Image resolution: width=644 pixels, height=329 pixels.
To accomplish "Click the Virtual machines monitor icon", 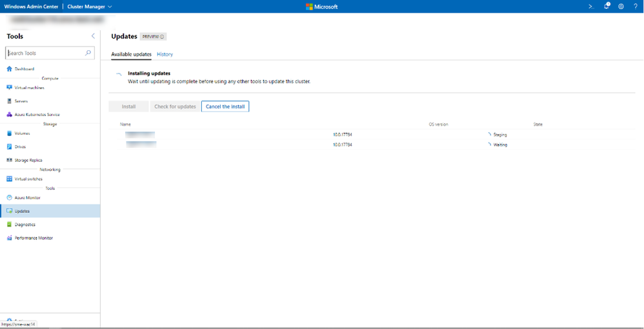I will pyautogui.click(x=10, y=88).
